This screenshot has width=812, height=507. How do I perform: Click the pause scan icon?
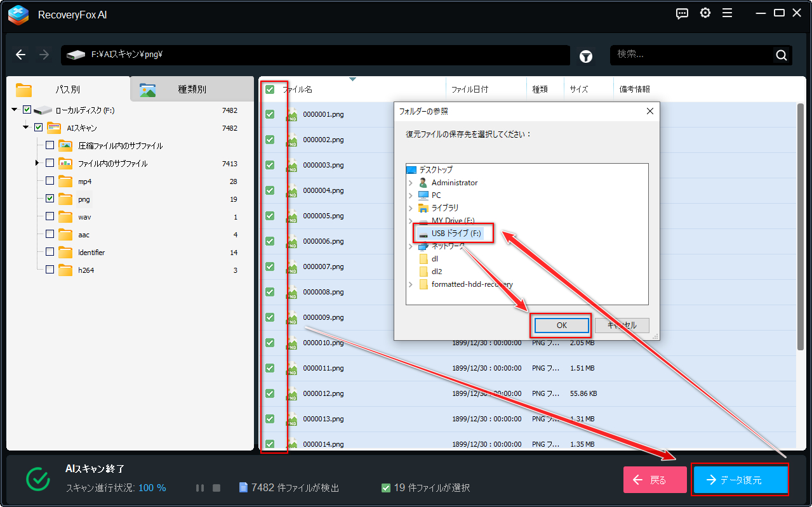pos(200,488)
